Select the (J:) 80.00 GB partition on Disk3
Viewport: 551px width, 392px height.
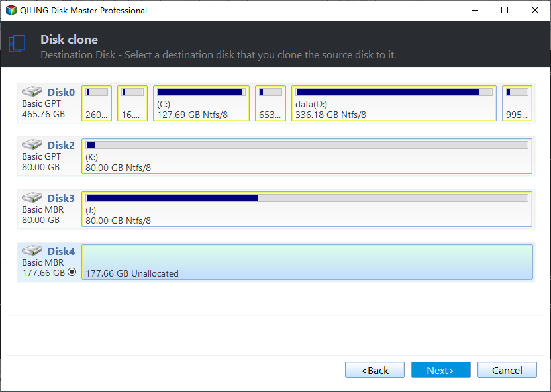307,209
